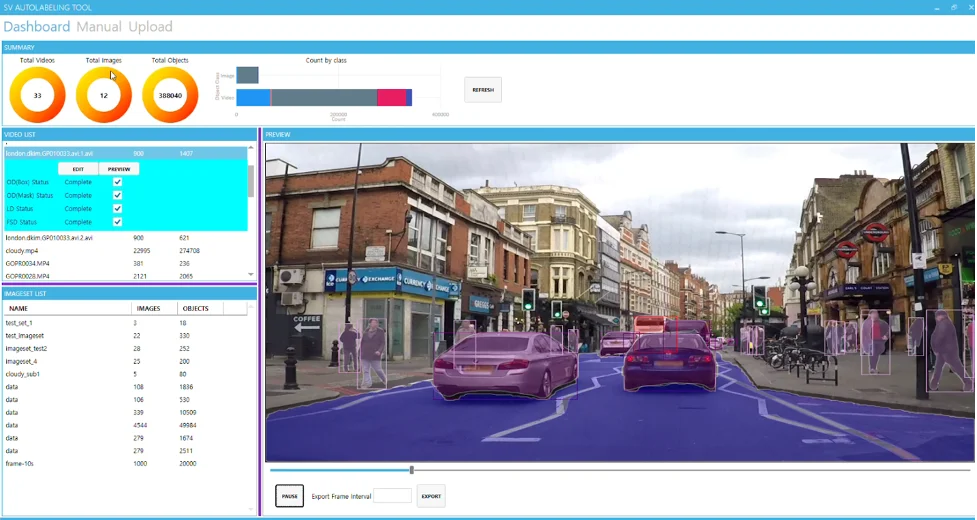Click the Preview button in video list

[x=119, y=169]
